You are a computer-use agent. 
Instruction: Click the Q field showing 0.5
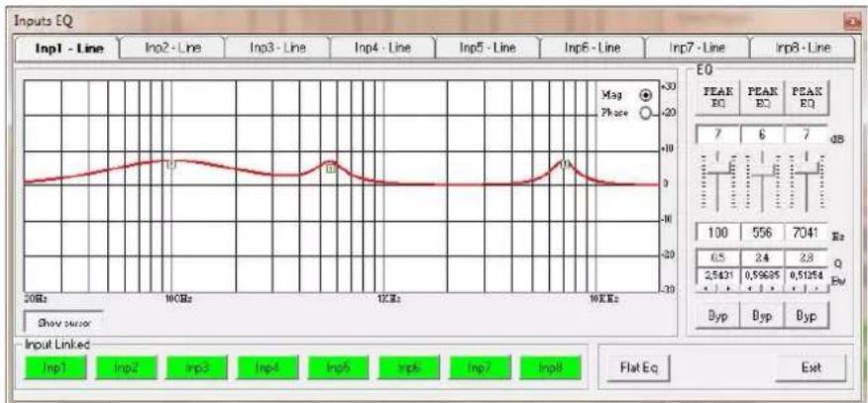point(717,258)
